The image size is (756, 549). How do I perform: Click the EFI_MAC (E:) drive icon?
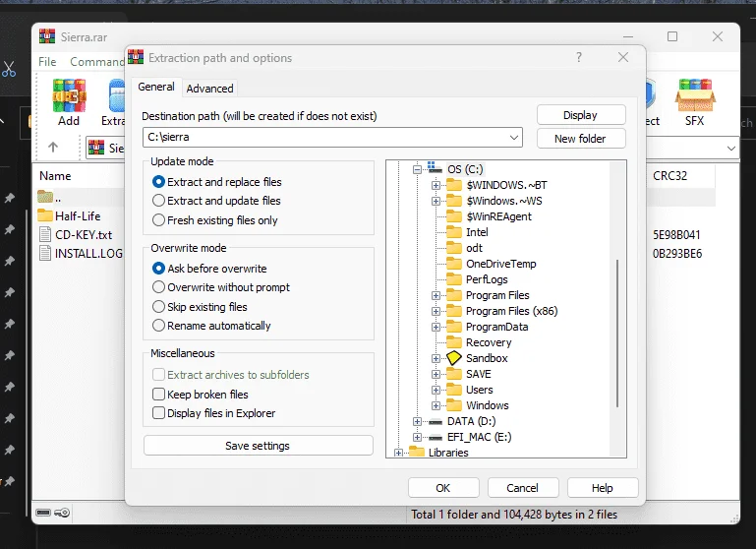point(435,438)
